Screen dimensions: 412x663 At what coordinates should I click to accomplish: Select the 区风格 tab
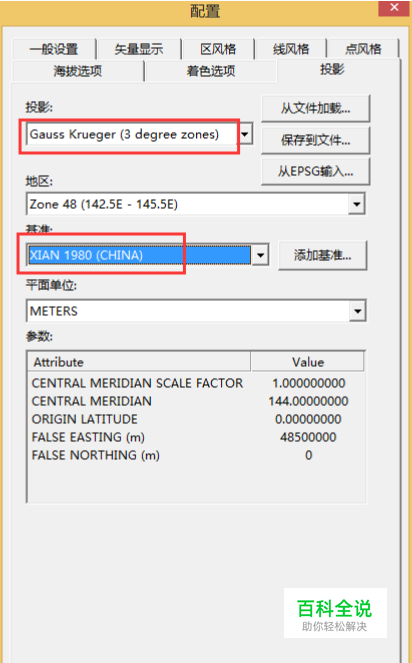point(218,49)
